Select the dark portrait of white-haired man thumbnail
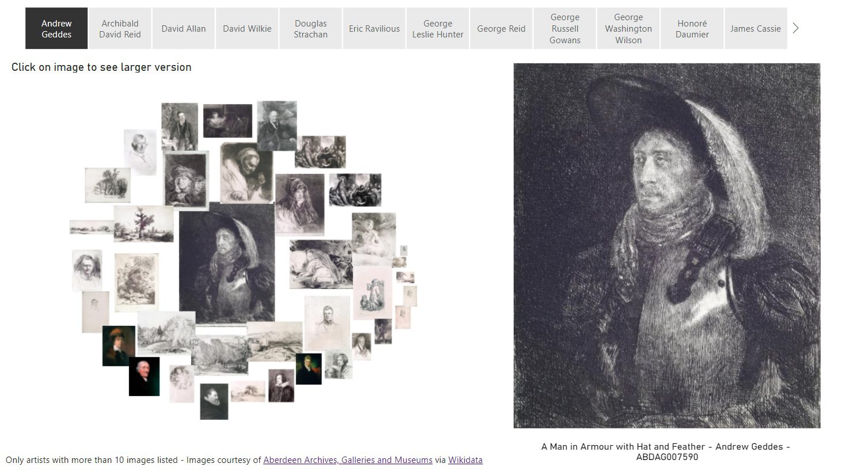 [144, 377]
